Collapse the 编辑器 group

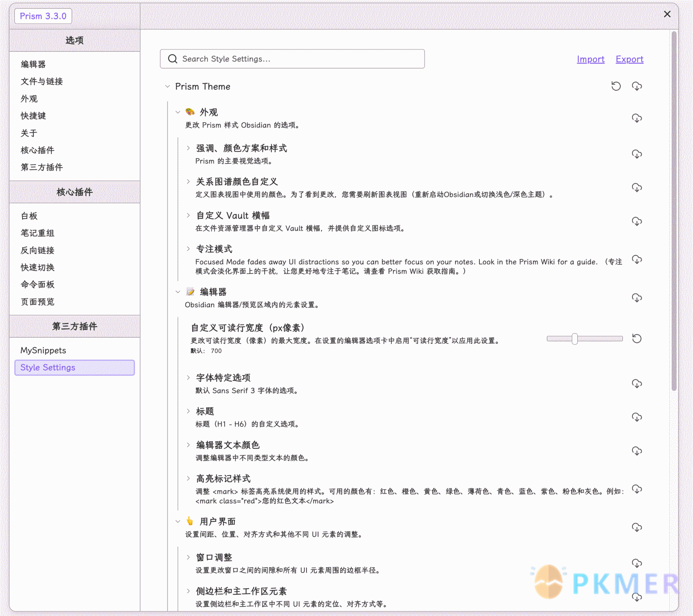coord(178,292)
